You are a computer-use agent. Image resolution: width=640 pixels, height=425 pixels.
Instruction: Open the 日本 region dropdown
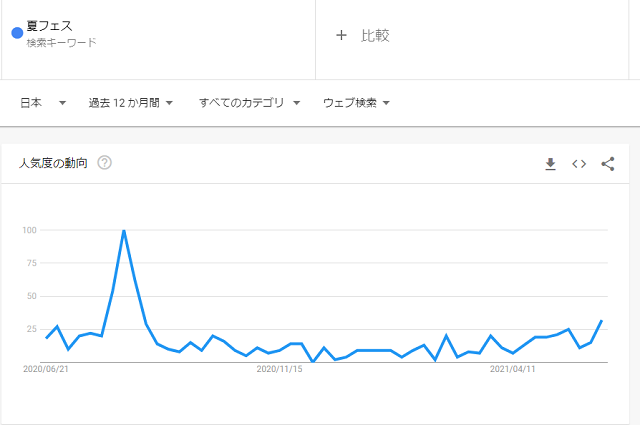[43, 103]
